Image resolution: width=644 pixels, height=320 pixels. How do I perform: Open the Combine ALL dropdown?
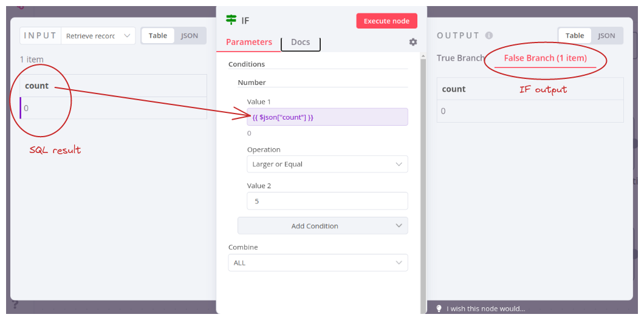coord(318,262)
